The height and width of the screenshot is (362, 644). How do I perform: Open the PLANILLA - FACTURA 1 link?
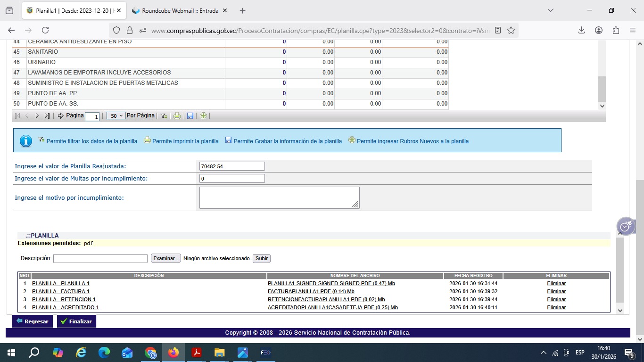[x=60, y=292]
